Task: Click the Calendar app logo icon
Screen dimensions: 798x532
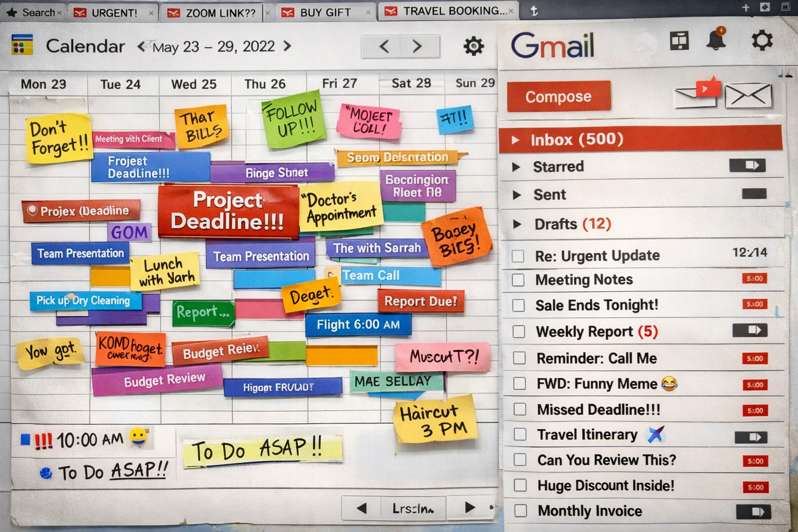Action: pyautogui.click(x=22, y=45)
